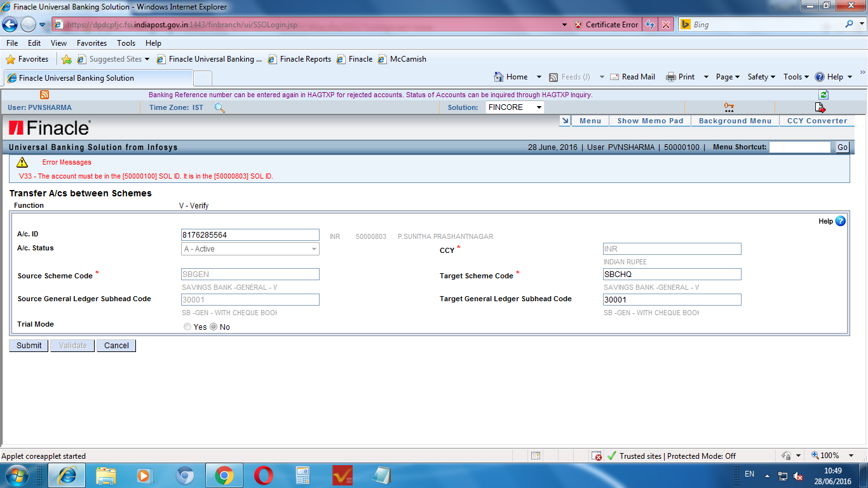This screenshot has width=868, height=488.
Task: Click the sign out document icon
Action: [820, 108]
